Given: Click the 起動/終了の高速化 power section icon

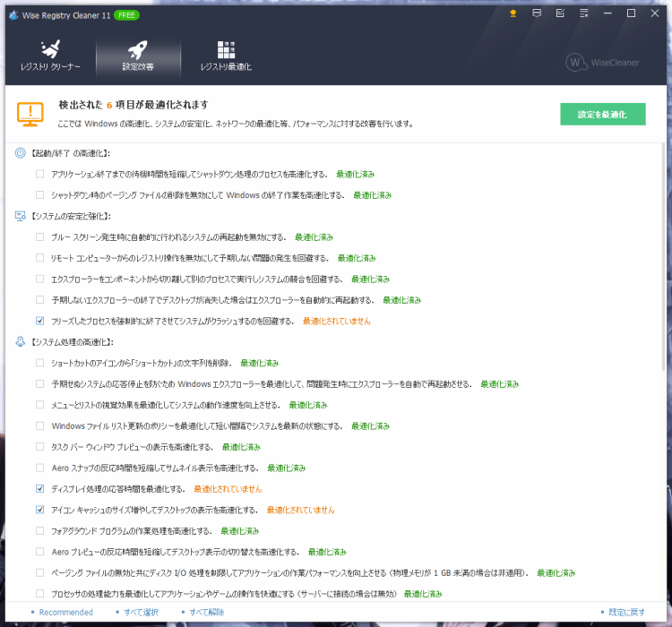Looking at the screenshot, I should tap(20, 153).
